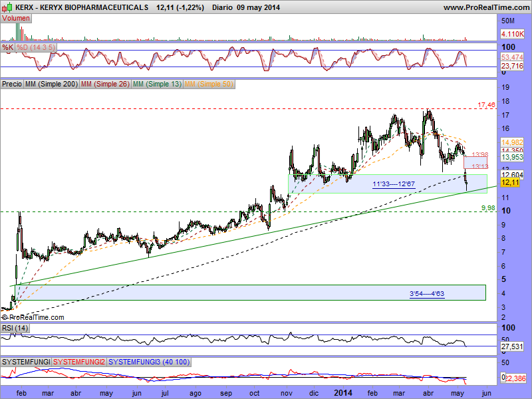Click the green 9,98 support label
Viewport: 532px width, 399px height.
pos(488,208)
